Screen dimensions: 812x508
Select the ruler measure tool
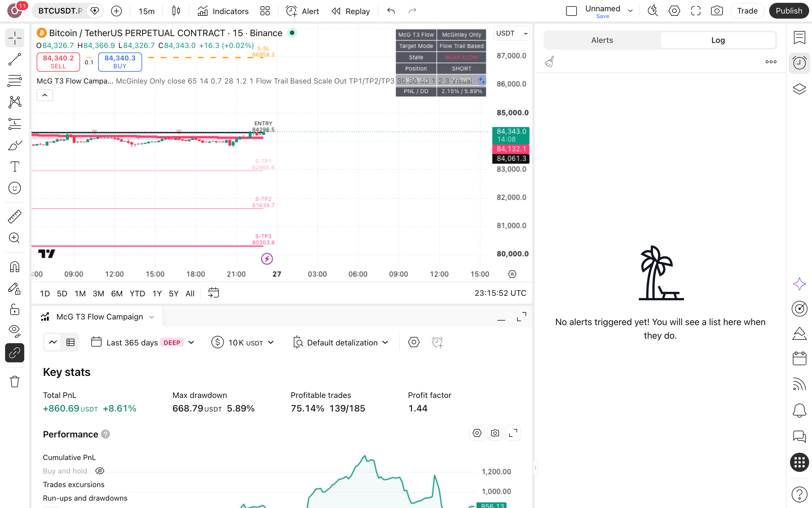coord(15,217)
